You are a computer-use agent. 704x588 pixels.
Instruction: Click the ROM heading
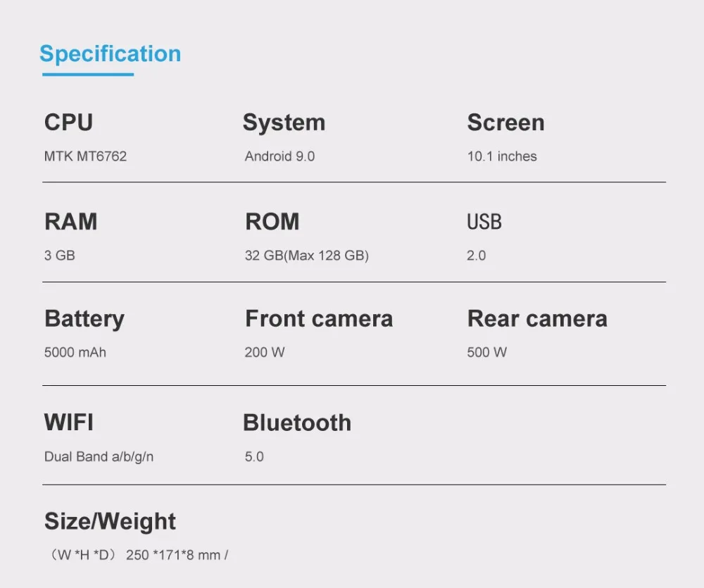click(272, 222)
